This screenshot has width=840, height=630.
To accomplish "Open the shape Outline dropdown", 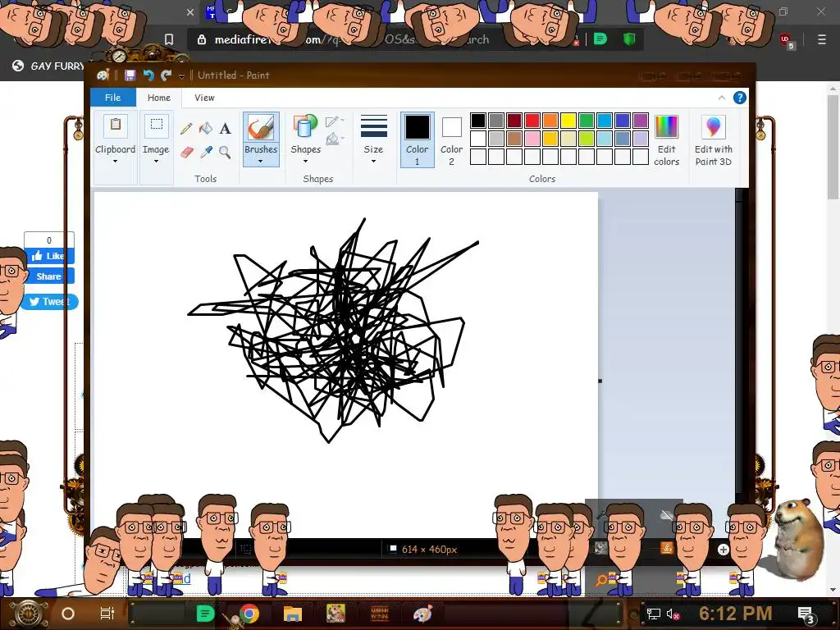I will pos(335,121).
